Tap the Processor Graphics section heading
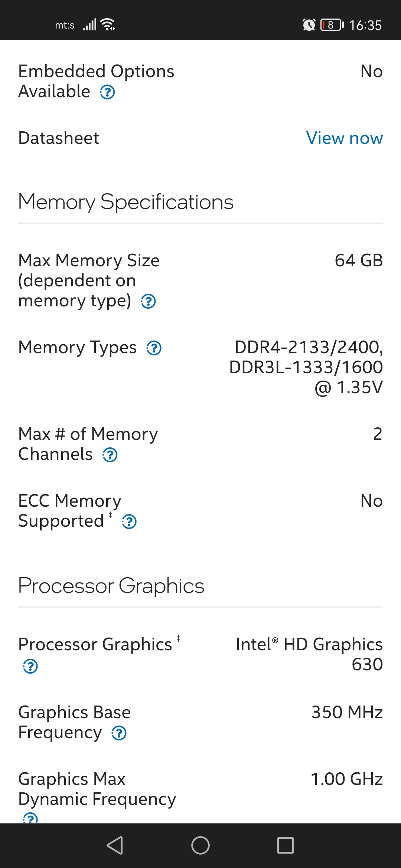Image resolution: width=401 pixels, height=868 pixels. tap(111, 586)
